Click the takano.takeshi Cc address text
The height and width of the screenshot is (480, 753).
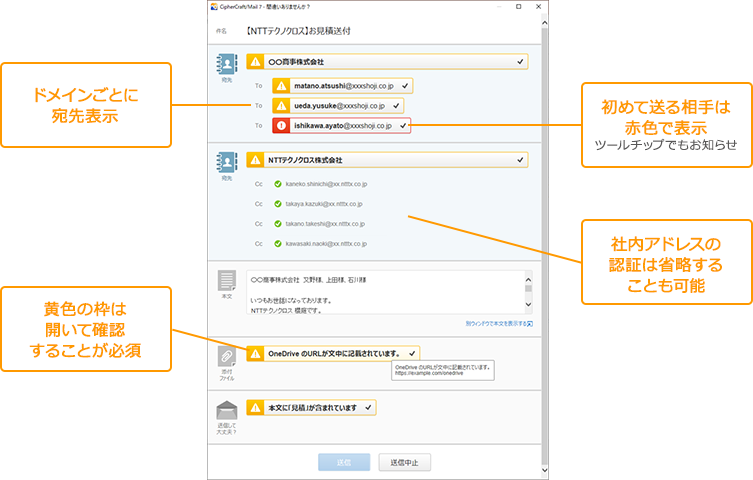click(x=325, y=224)
